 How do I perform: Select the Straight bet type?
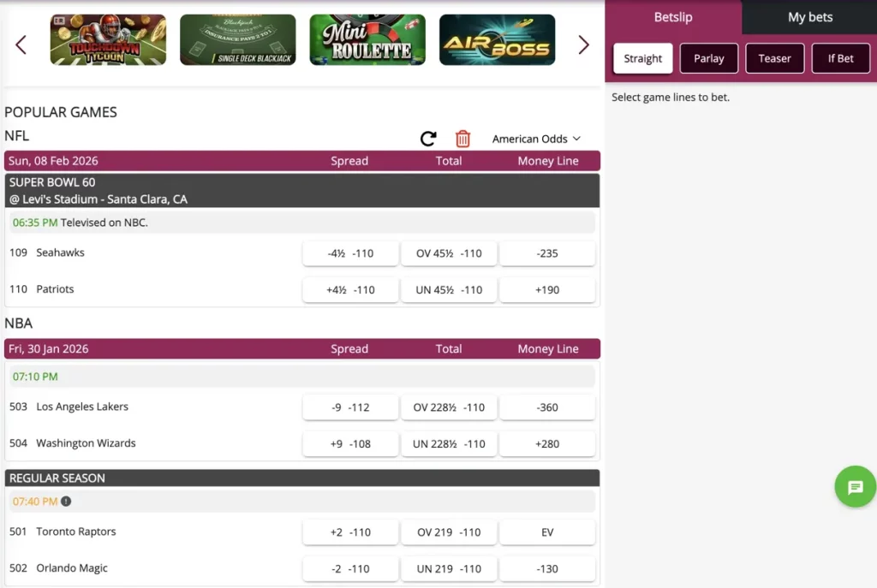(642, 58)
